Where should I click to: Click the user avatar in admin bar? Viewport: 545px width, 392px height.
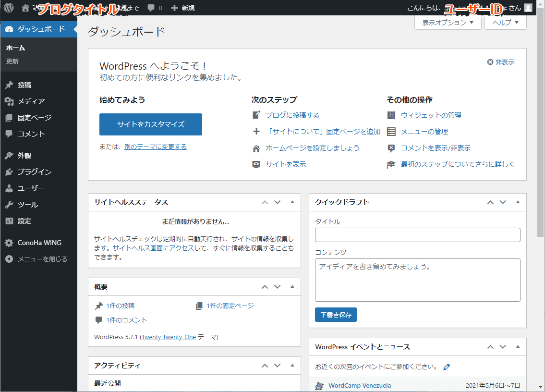click(x=528, y=8)
